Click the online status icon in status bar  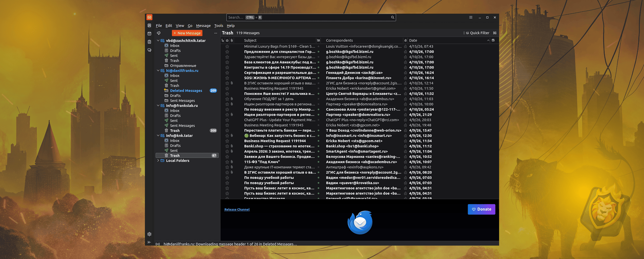tap(158, 244)
